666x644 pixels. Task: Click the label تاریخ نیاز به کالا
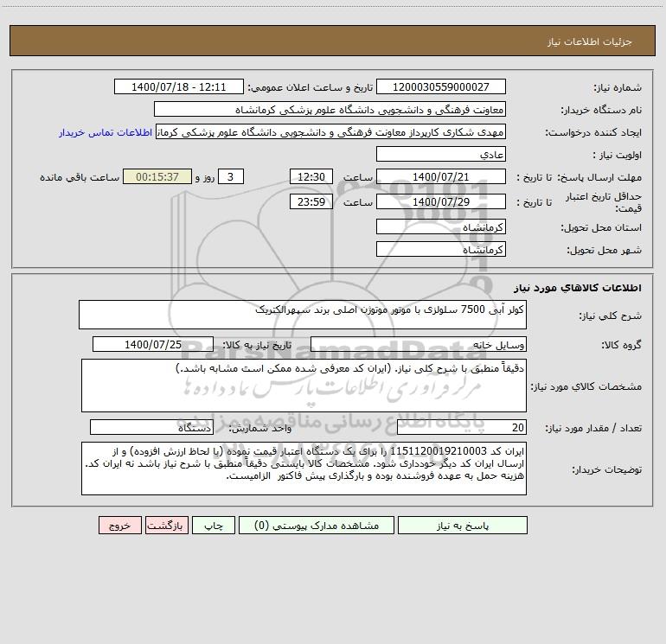pos(257,345)
